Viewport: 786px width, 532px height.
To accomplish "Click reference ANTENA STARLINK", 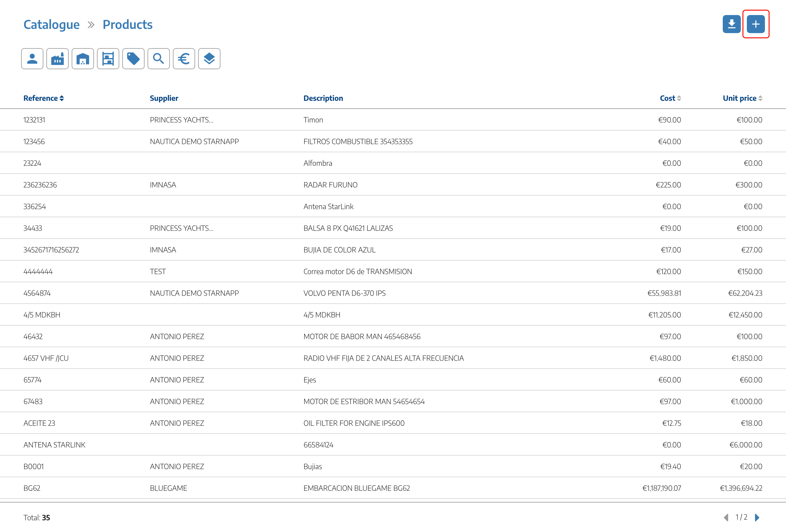I will (55, 445).
